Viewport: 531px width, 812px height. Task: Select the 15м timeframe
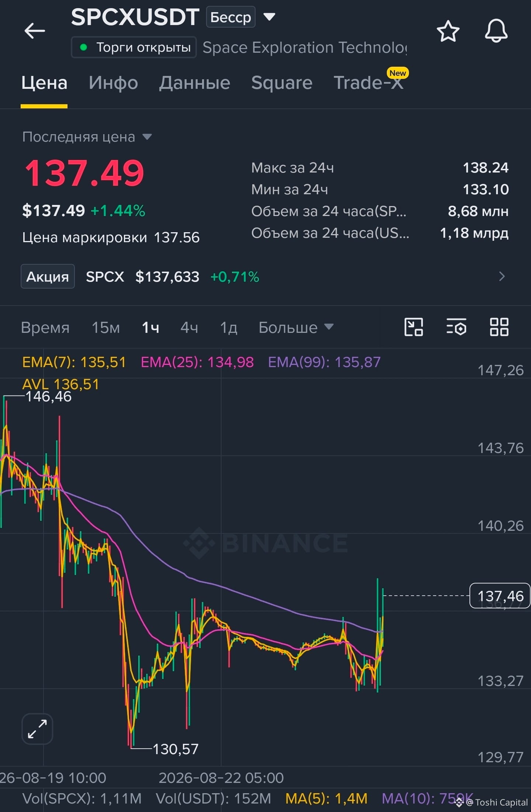click(x=106, y=327)
